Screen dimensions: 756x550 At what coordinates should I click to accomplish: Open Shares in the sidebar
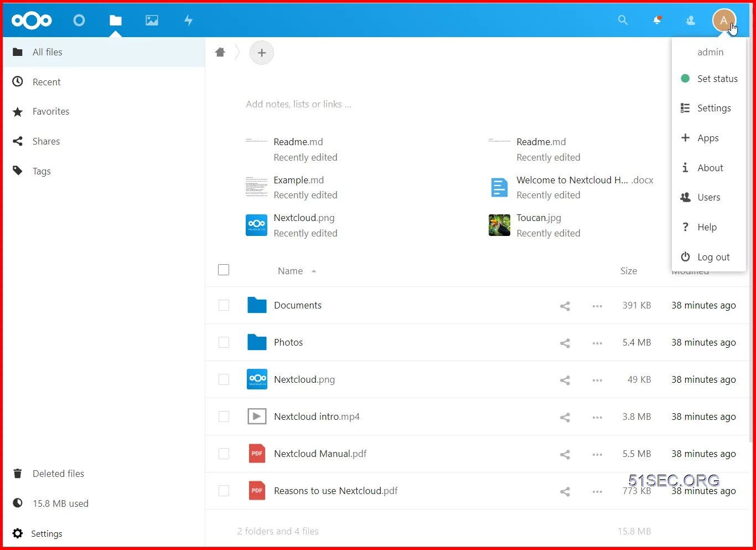[x=104, y=141]
